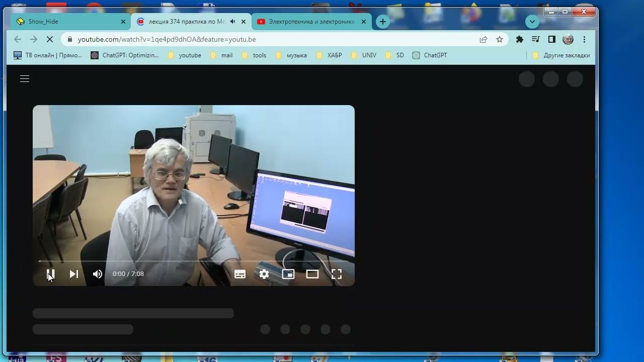Mute the video player volume
Screen dimensions: 644x362
(x=98, y=274)
